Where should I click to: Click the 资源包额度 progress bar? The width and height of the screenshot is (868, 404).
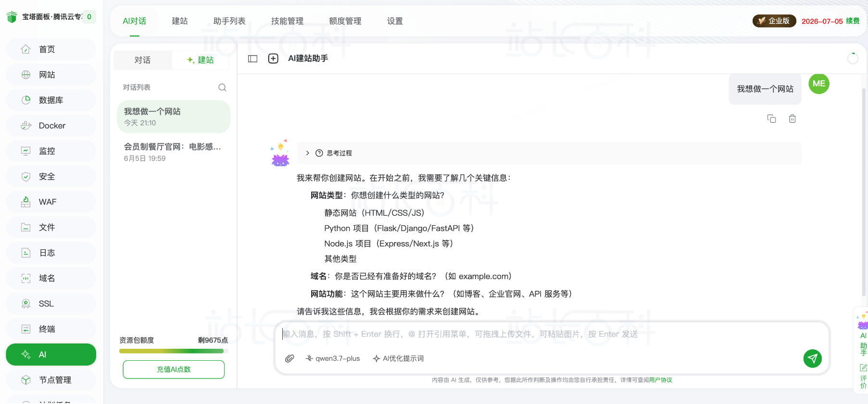(174, 351)
